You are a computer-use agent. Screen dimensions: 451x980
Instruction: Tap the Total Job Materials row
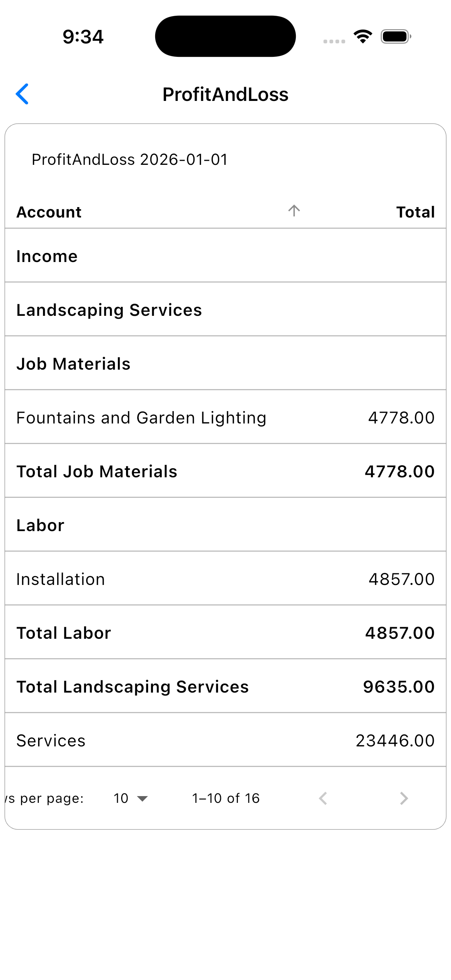pos(225,471)
